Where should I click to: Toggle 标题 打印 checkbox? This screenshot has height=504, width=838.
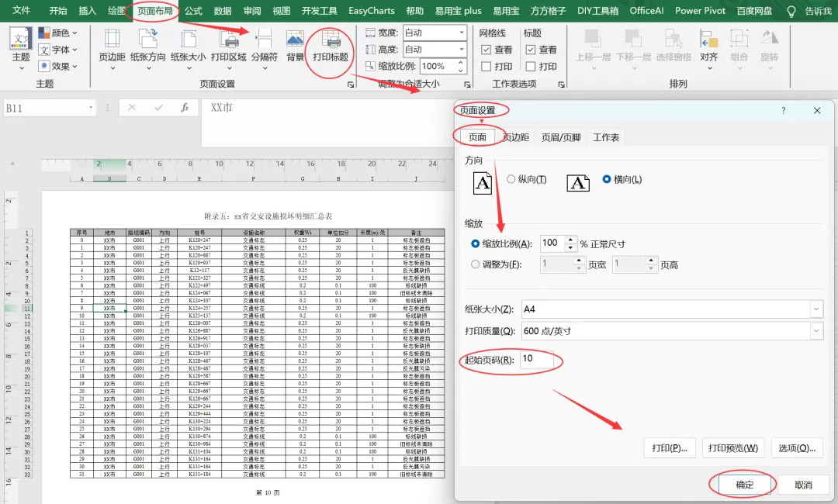(x=530, y=66)
